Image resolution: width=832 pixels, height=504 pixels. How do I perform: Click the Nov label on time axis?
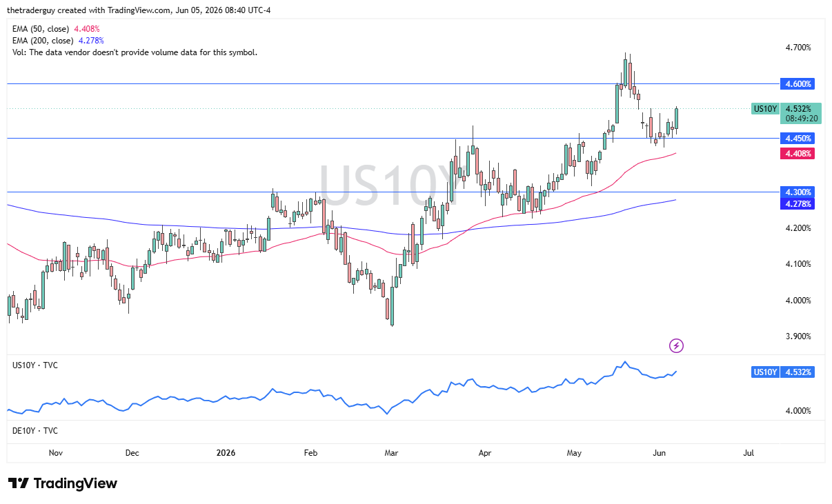click(x=56, y=453)
